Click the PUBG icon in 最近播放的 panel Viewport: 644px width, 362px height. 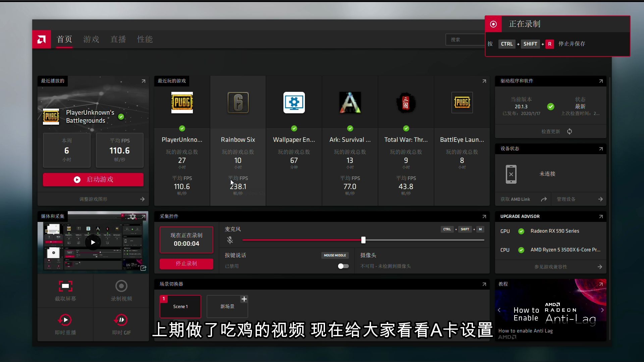(x=51, y=117)
